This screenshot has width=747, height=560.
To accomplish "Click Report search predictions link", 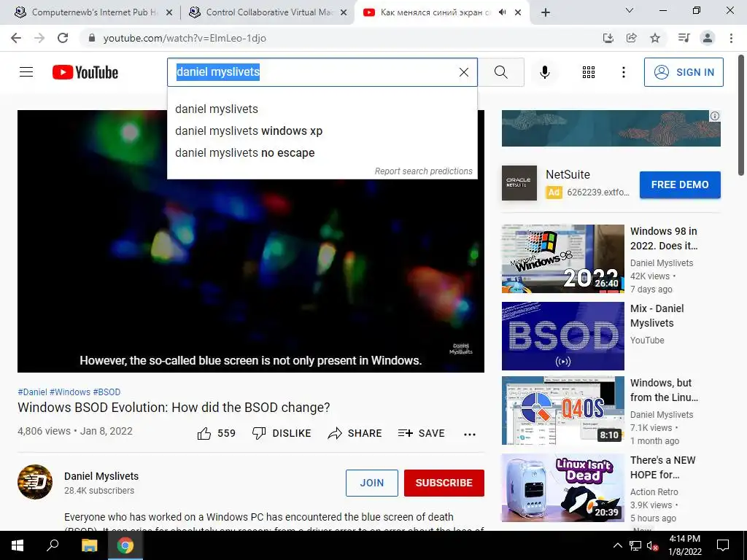I will point(424,171).
